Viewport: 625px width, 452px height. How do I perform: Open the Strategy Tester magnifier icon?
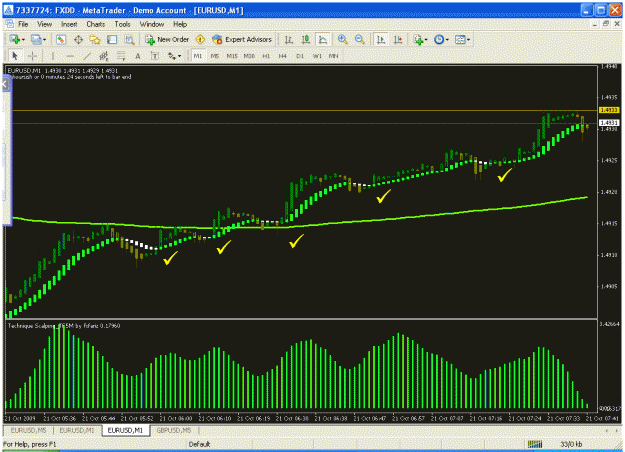(129, 39)
